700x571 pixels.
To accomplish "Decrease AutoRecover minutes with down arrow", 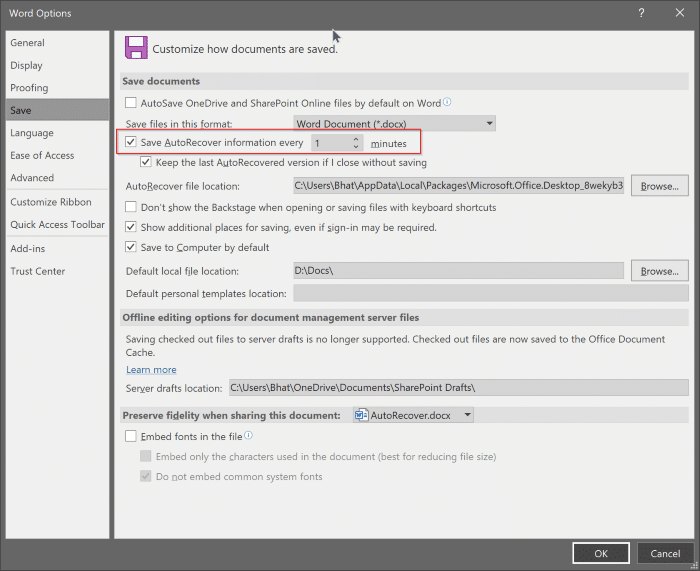I will (x=356, y=146).
